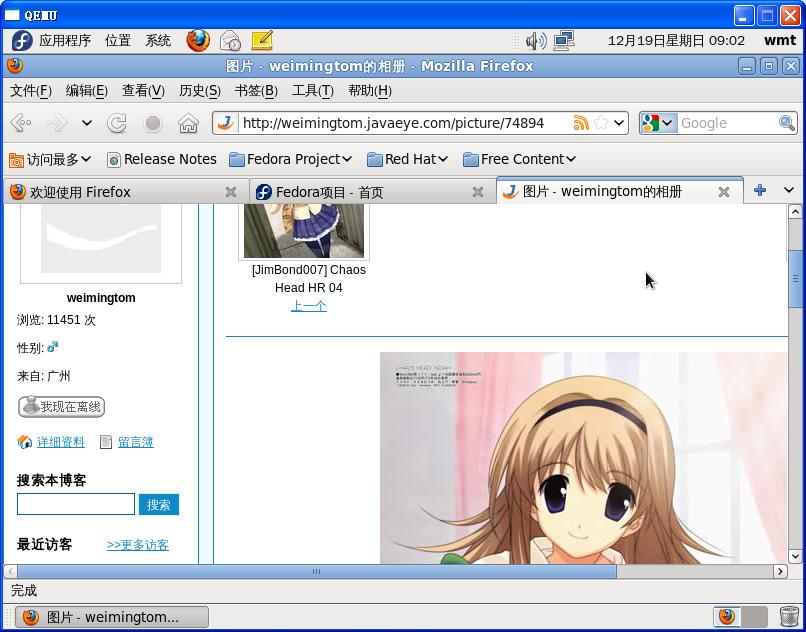Click the 我现在离线 status button
This screenshot has width=806, height=632.
coord(62,407)
